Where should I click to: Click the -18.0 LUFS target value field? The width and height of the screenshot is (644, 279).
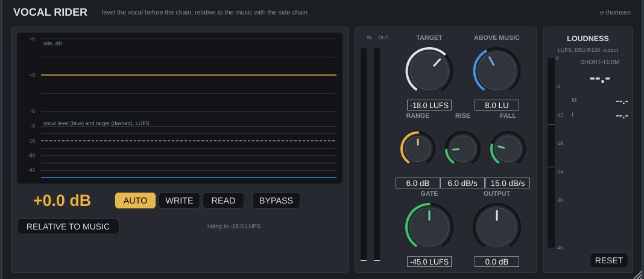[x=429, y=105]
